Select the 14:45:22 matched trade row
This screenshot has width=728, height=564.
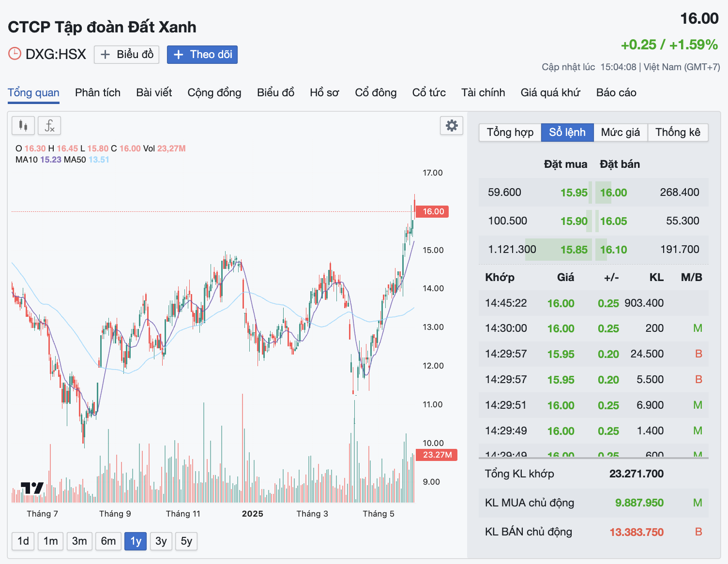tap(593, 303)
